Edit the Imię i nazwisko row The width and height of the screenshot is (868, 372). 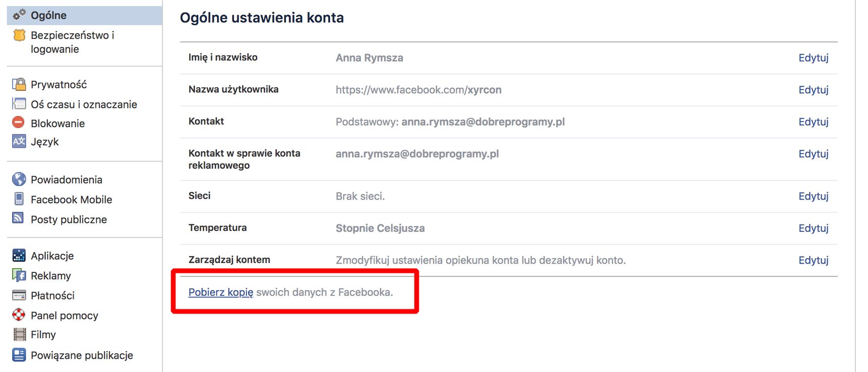click(813, 58)
